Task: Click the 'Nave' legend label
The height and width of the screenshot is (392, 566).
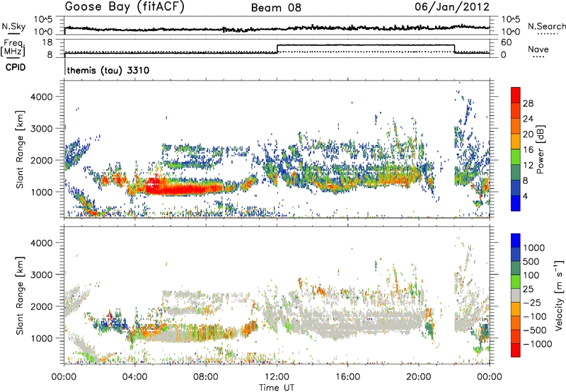Action: click(538, 50)
